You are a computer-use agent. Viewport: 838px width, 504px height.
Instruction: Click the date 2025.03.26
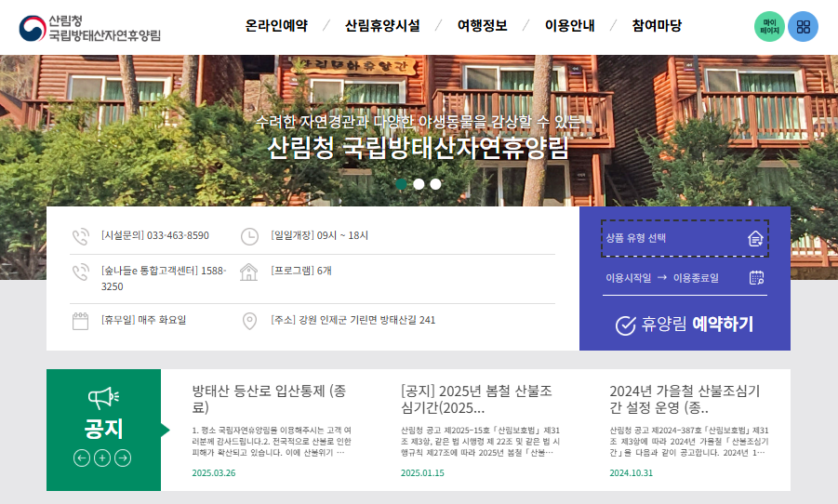[214, 473]
